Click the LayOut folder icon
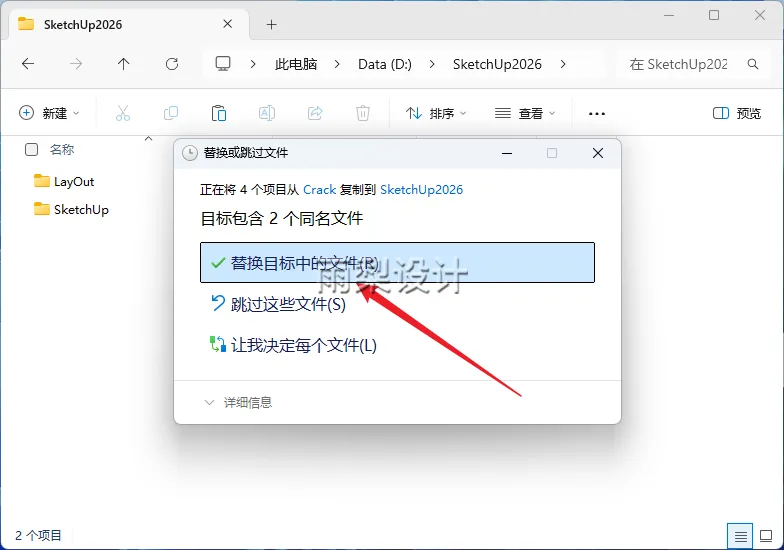This screenshot has height=550, width=784. point(42,181)
